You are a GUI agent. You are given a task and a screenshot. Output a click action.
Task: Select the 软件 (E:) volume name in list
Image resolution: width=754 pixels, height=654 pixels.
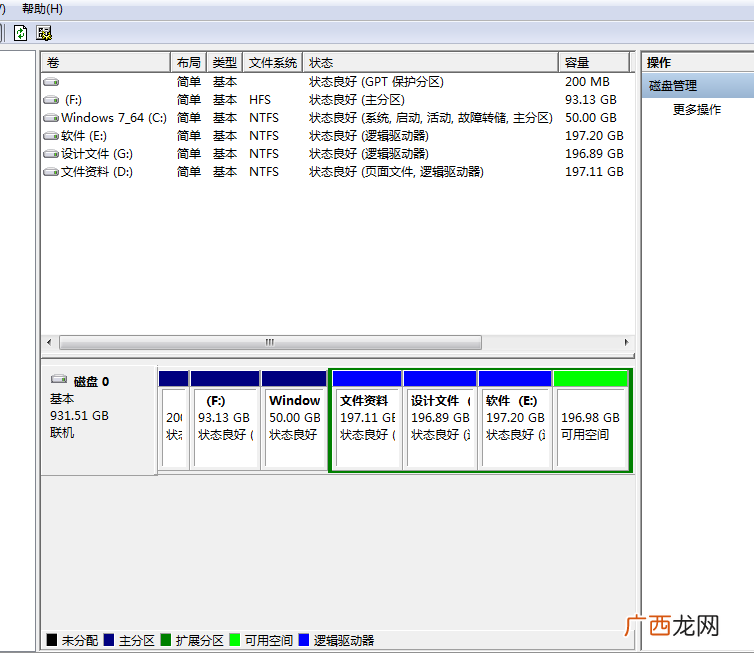coord(84,136)
